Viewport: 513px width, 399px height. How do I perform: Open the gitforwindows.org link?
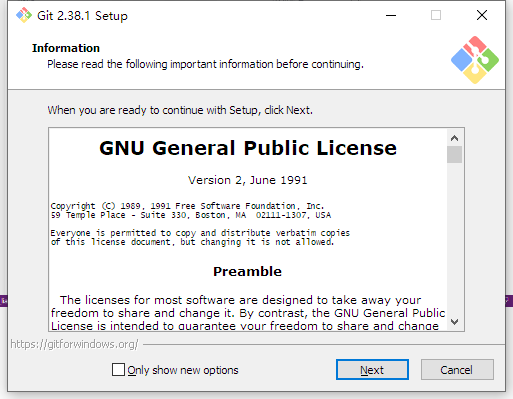coord(74,344)
